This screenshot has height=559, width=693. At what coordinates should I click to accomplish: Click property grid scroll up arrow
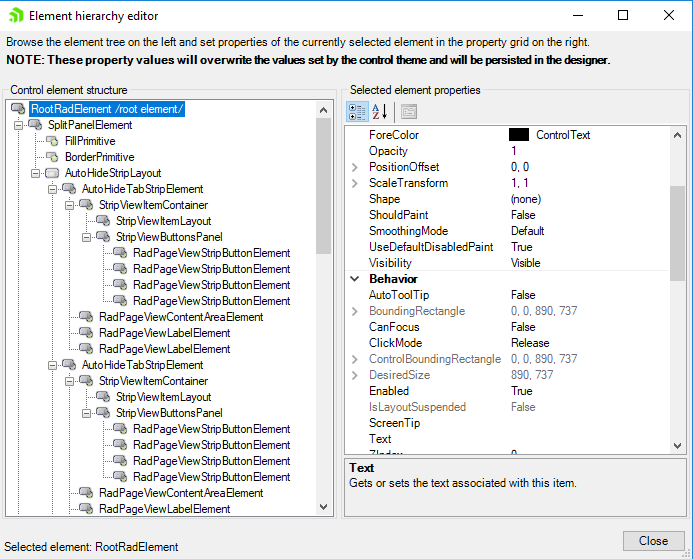point(677,135)
